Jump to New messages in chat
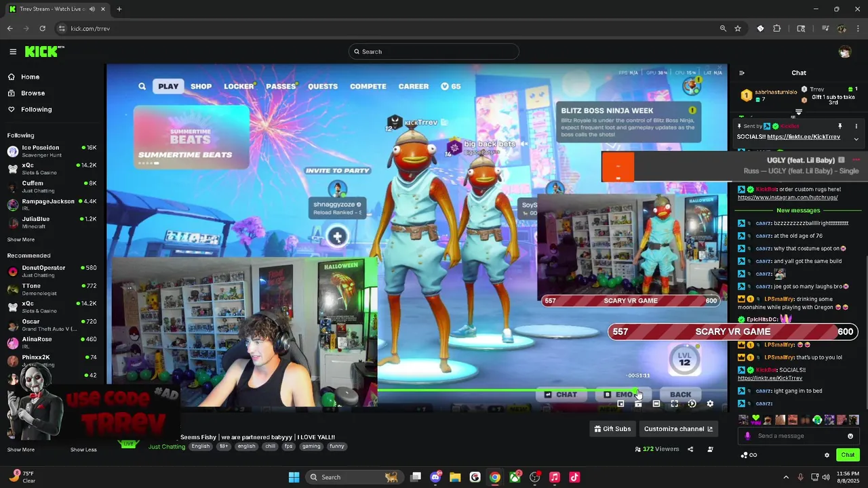The width and height of the screenshot is (868, 488). click(798, 211)
